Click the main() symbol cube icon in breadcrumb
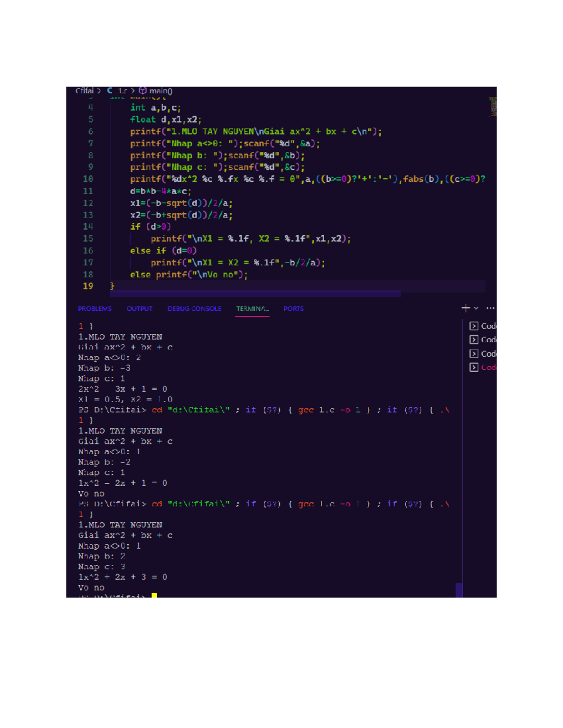 point(143,90)
